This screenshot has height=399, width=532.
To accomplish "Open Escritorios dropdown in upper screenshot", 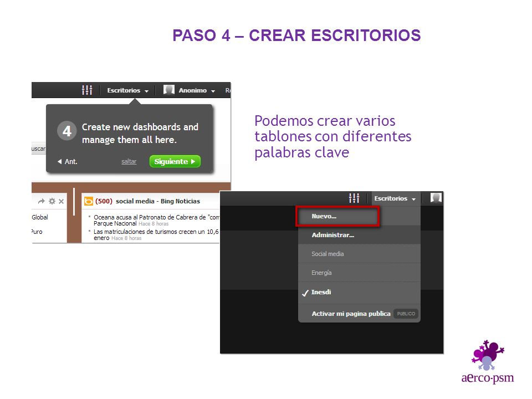I will pos(128,90).
